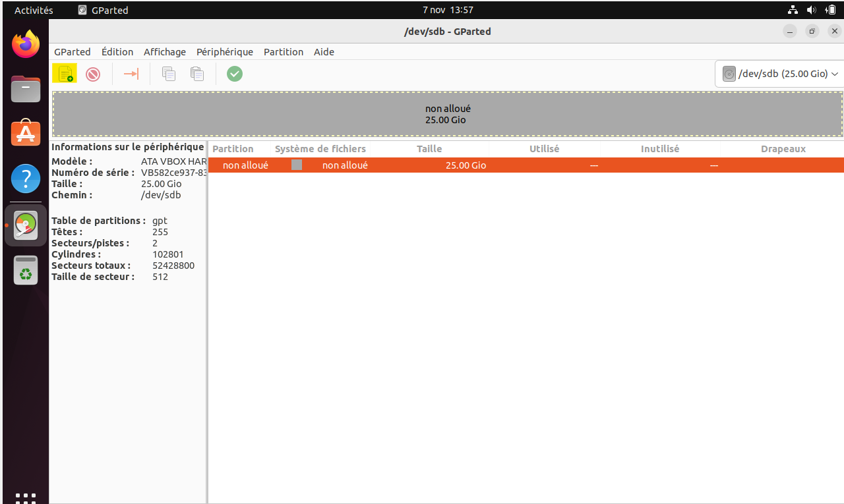Open Ubuntu Software from the dock

[26, 133]
